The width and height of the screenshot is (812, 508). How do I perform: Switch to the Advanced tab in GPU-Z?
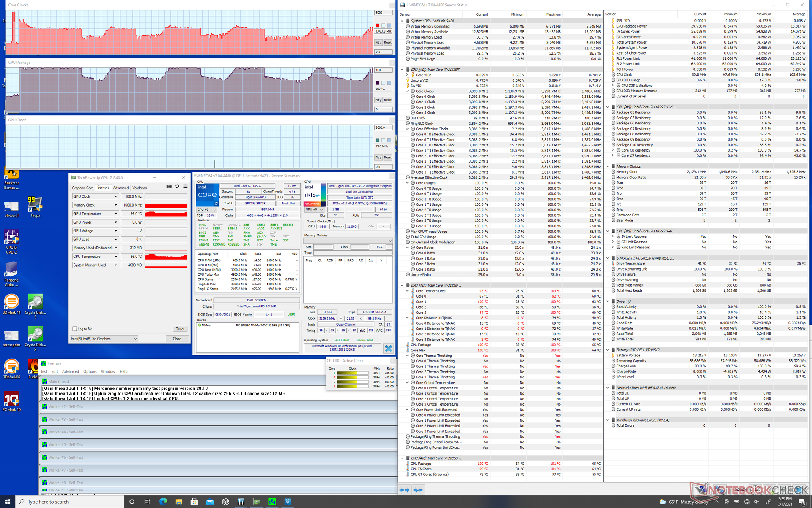(x=121, y=188)
